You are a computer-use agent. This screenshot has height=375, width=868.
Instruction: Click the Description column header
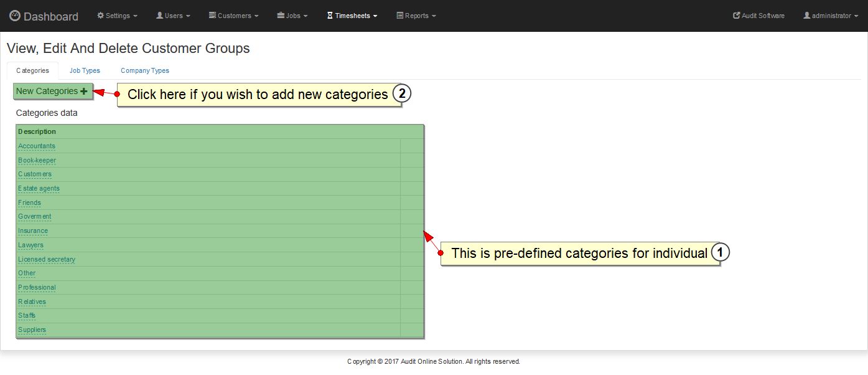37,131
